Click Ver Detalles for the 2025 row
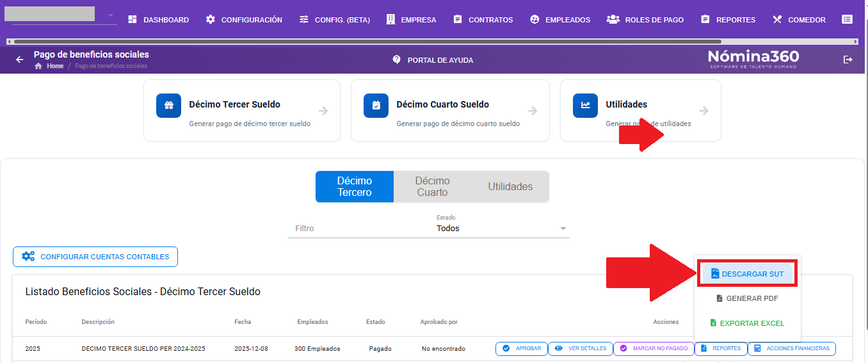The image size is (868, 363). [x=581, y=349]
